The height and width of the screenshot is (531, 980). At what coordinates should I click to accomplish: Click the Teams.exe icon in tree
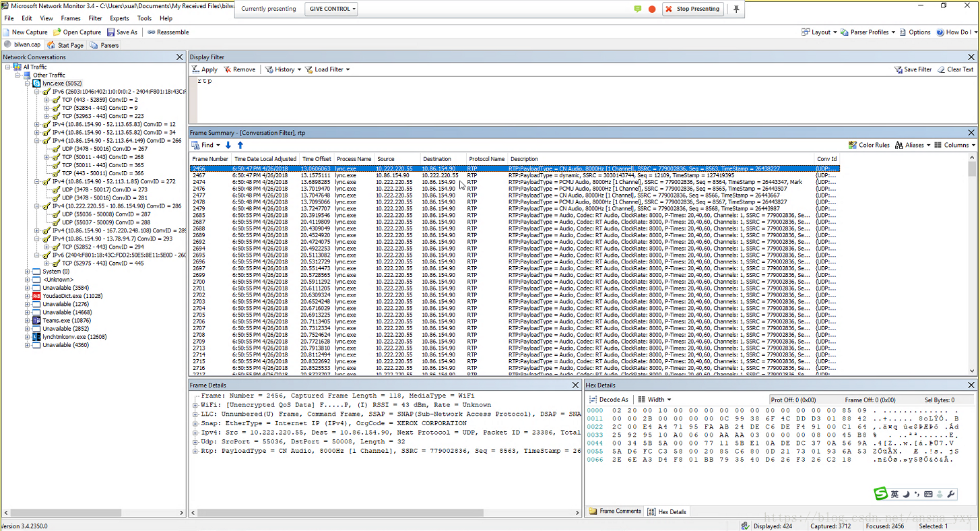point(37,321)
